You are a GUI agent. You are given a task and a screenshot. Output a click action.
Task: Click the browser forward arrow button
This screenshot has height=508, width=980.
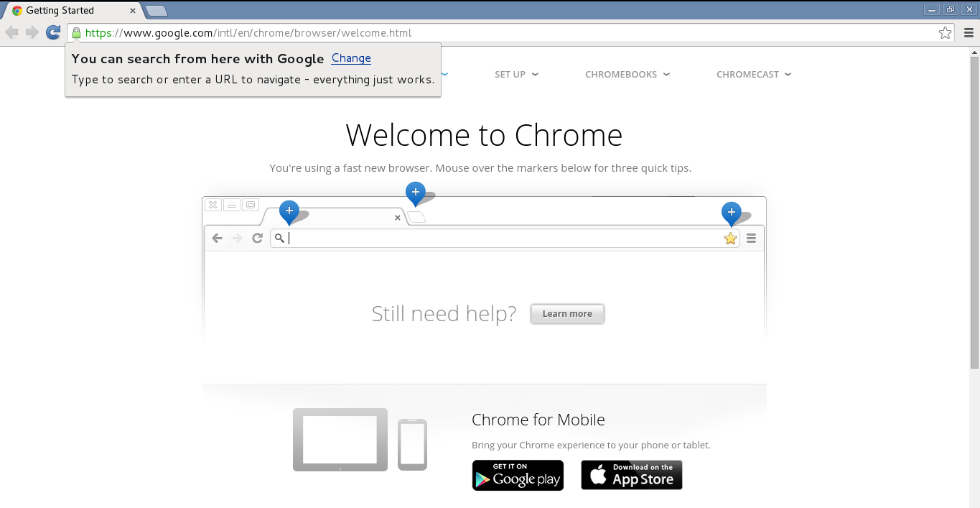point(32,32)
